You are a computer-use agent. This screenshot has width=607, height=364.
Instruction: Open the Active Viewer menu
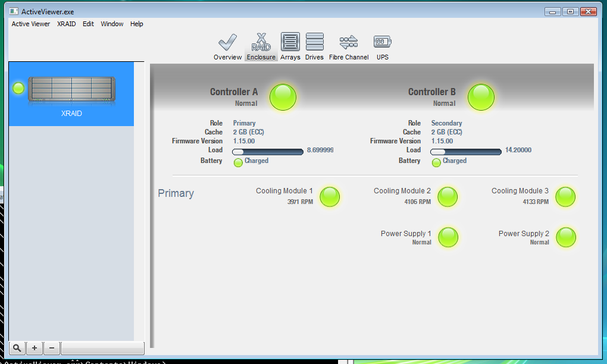click(x=31, y=24)
